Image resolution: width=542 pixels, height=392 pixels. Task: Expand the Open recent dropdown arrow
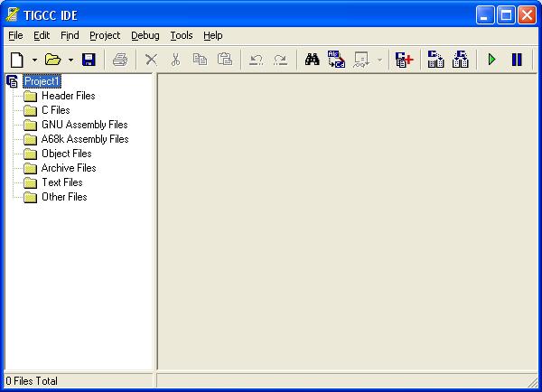(70, 60)
